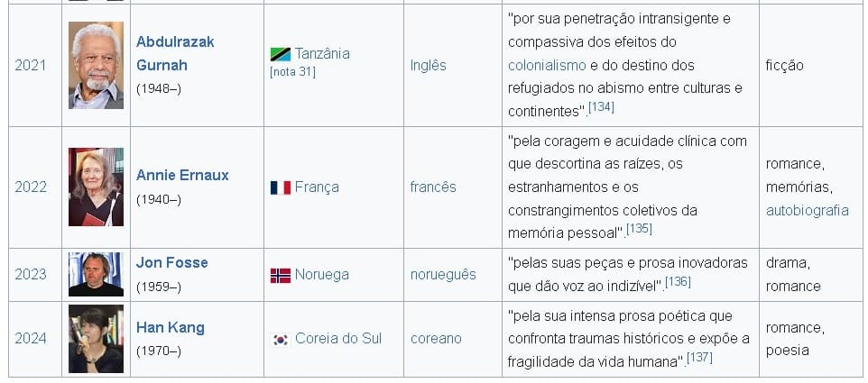Open the Coreia do Sul link

pos(338,339)
